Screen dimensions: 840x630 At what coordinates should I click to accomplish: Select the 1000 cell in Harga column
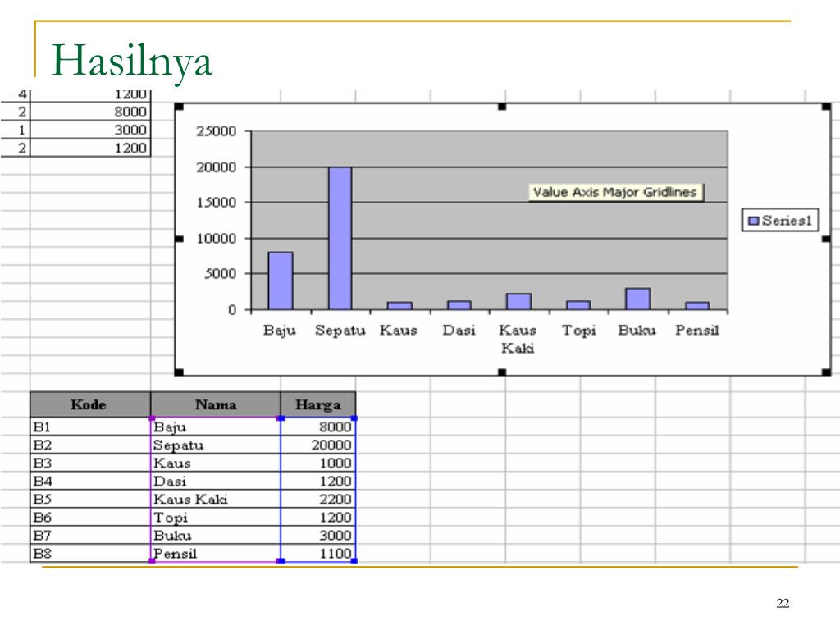pyautogui.click(x=318, y=463)
